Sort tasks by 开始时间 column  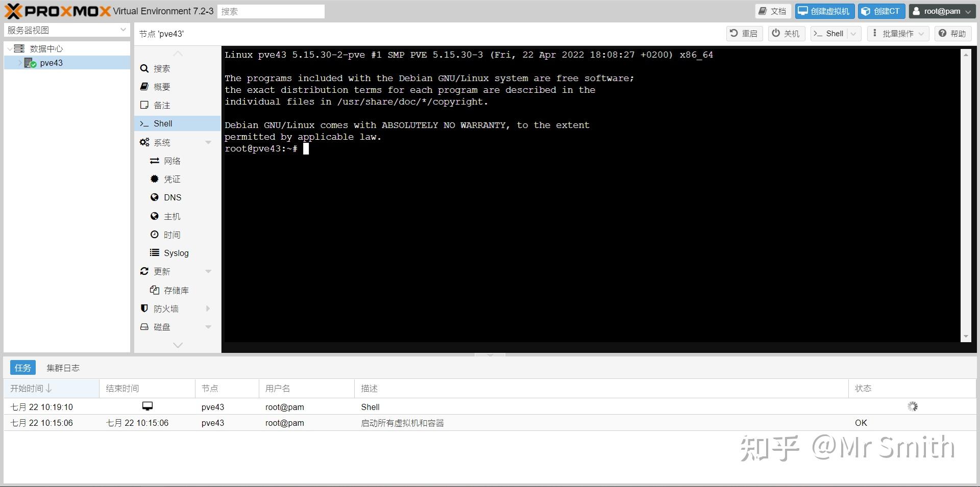(29, 388)
